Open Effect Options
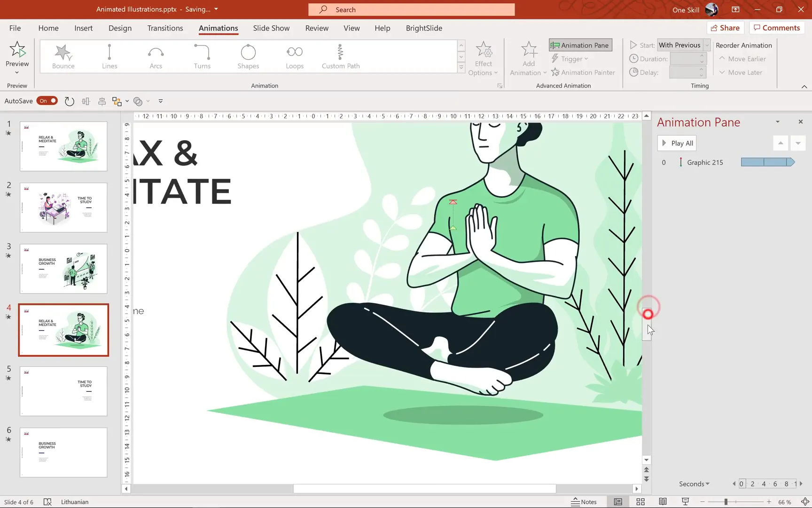 484,59
